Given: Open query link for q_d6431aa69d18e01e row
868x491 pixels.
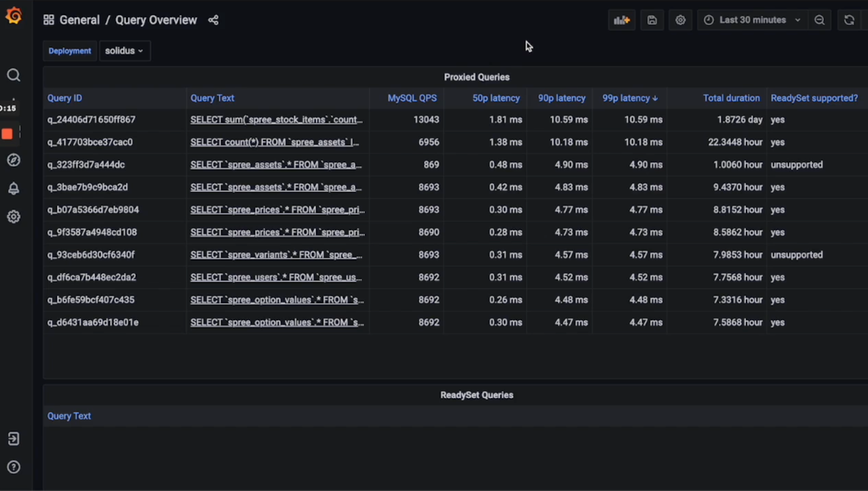Looking at the screenshot, I should click(x=277, y=322).
